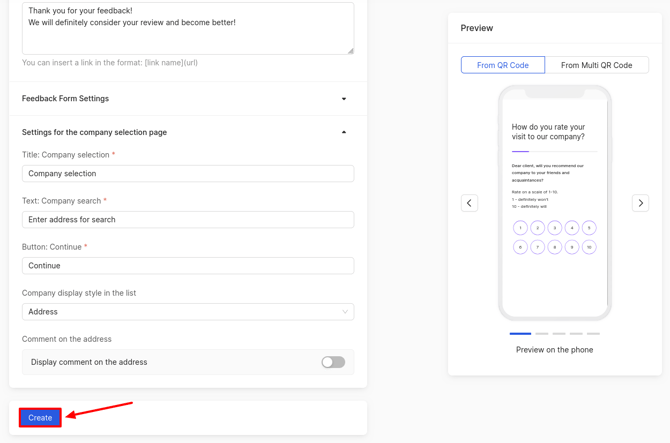Click the Text: Company search input field
The image size is (670, 443).
pos(188,220)
